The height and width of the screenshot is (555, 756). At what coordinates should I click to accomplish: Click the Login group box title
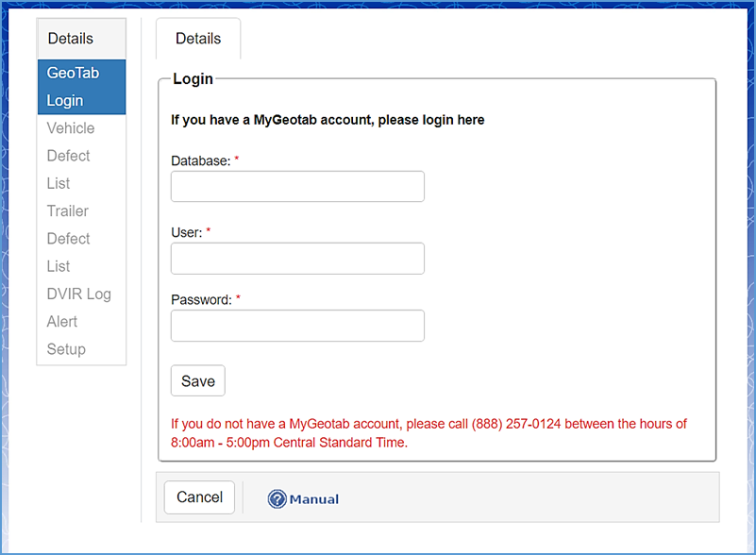pos(193,79)
